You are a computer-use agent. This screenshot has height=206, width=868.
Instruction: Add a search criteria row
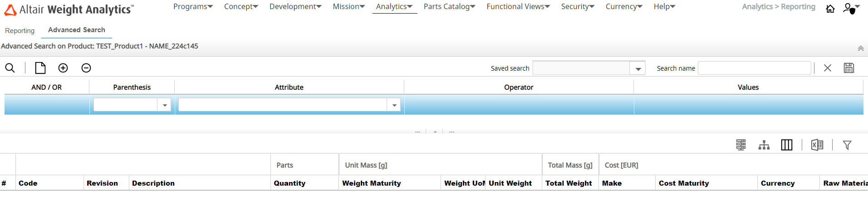[x=63, y=68]
